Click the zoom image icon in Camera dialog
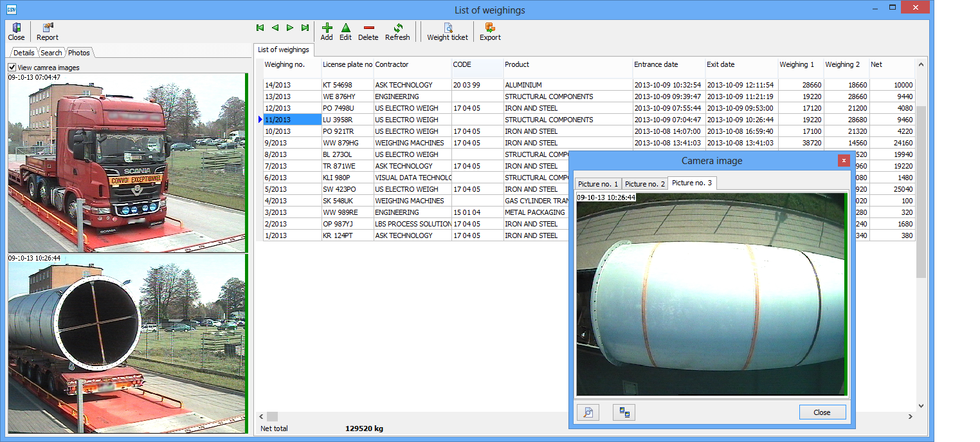The height and width of the screenshot is (442, 980). tap(588, 412)
